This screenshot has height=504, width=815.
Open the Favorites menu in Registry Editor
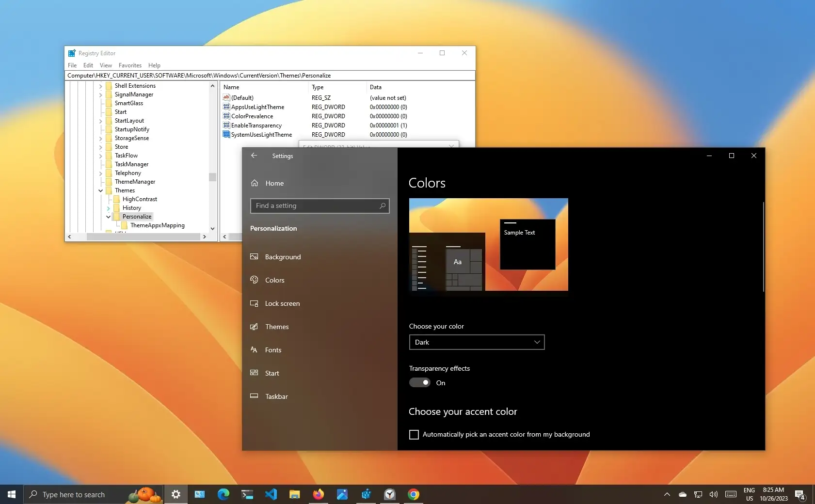point(129,65)
